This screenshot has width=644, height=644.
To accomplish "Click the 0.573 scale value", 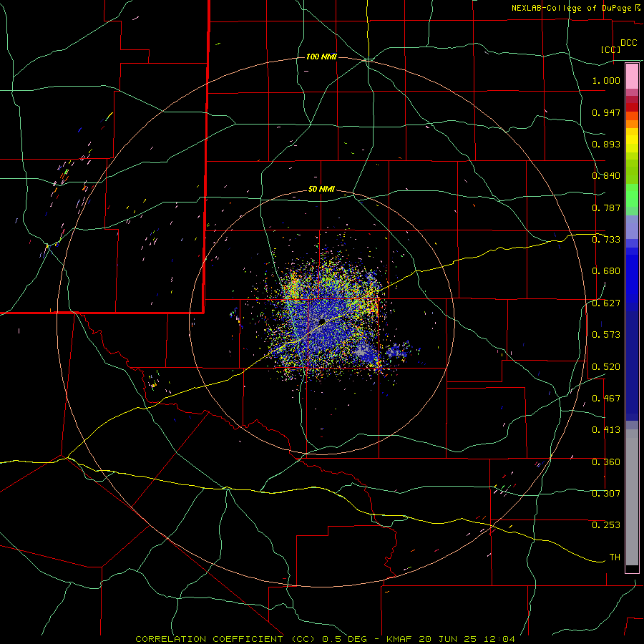I will coord(606,335).
